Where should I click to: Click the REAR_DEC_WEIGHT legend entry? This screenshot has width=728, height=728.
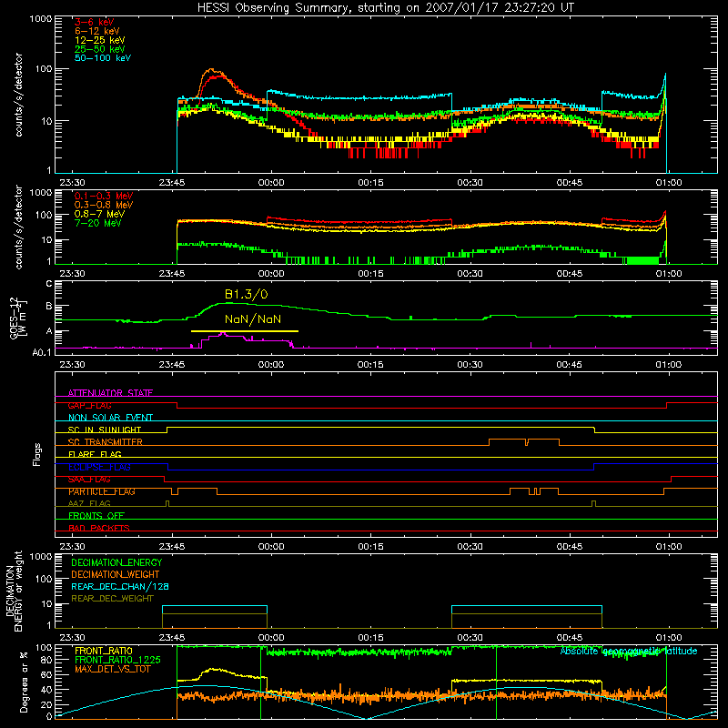click(112, 599)
